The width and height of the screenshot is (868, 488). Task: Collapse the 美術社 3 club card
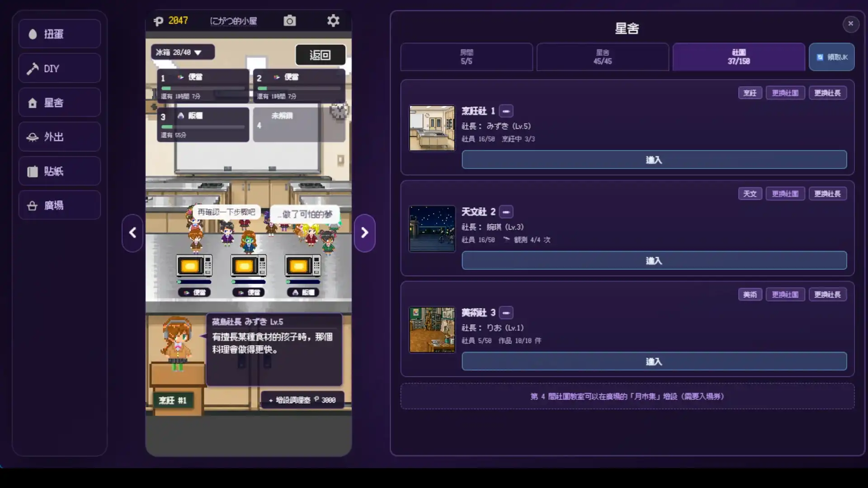[x=506, y=313]
